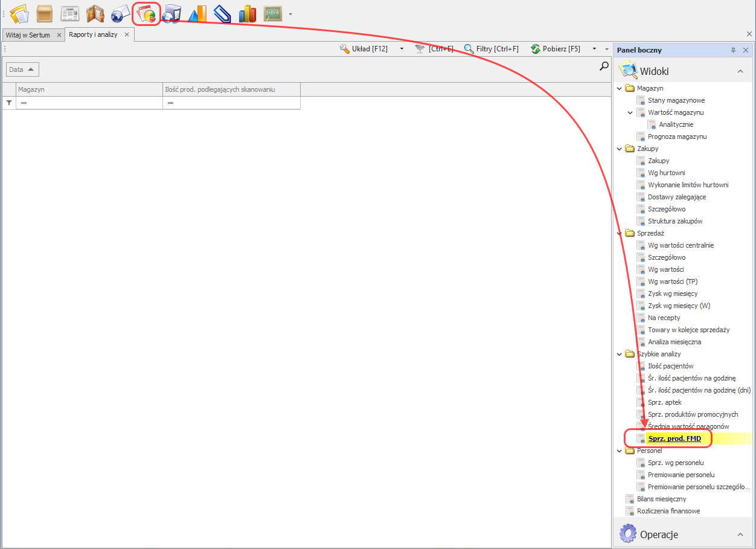Viewport: 756px width, 549px height.
Task: Switch to the Witaj w Sertum tab
Action: (x=28, y=35)
